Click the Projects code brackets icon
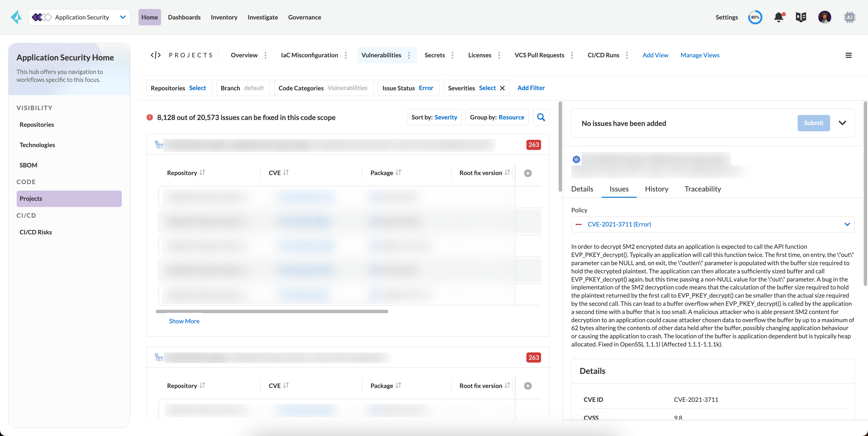Screen dimensions: 868x436 point(156,55)
